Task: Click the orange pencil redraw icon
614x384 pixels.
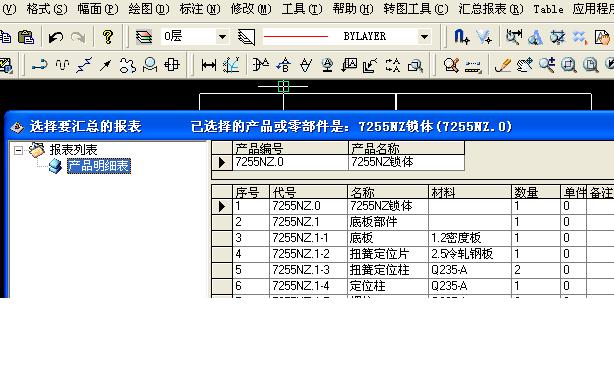Action: coord(503,65)
